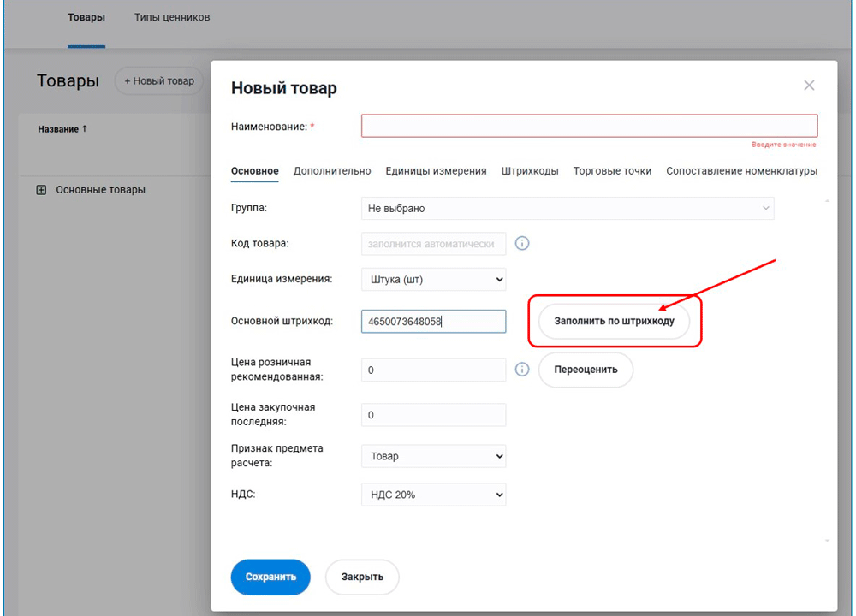
Task: Close the Новый товар dialog with X
Action: point(809,86)
